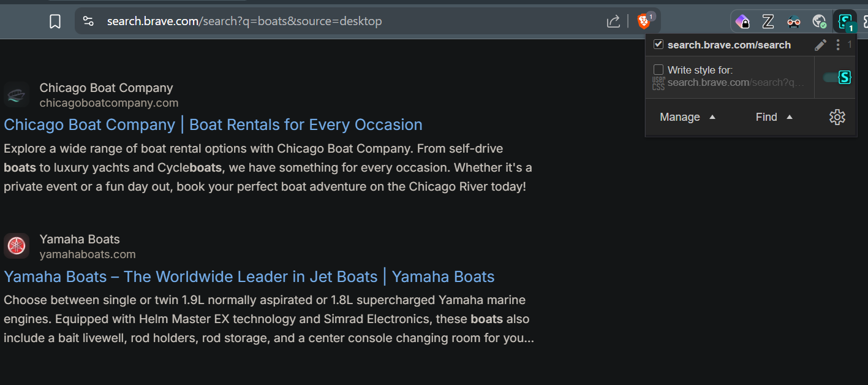
Task: Click the bookmark icon beside the address bar
Action: click(x=55, y=22)
